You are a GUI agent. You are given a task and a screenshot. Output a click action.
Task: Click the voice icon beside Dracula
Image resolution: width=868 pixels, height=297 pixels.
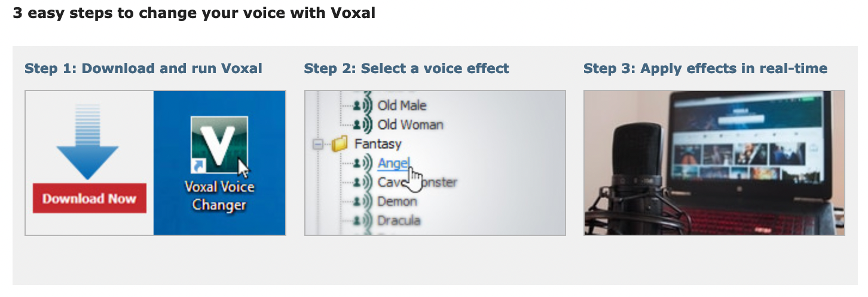(x=363, y=221)
